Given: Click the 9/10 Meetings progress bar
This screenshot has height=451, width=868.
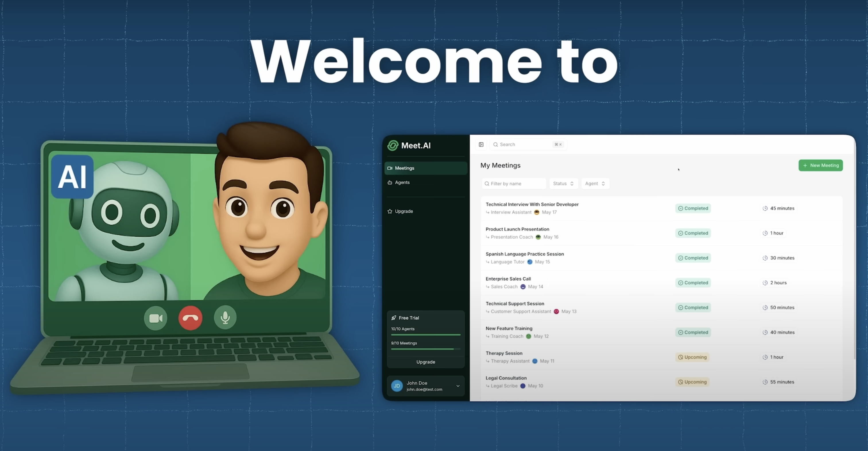Looking at the screenshot, I should click(426, 349).
